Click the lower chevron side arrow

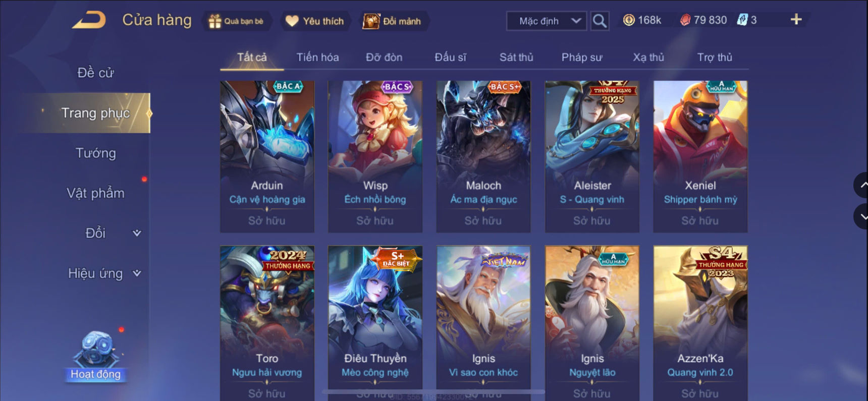click(x=861, y=216)
